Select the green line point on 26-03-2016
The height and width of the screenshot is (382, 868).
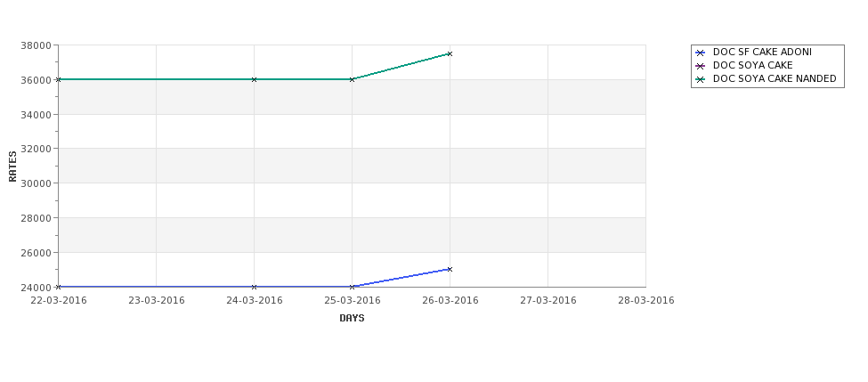point(450,53)
